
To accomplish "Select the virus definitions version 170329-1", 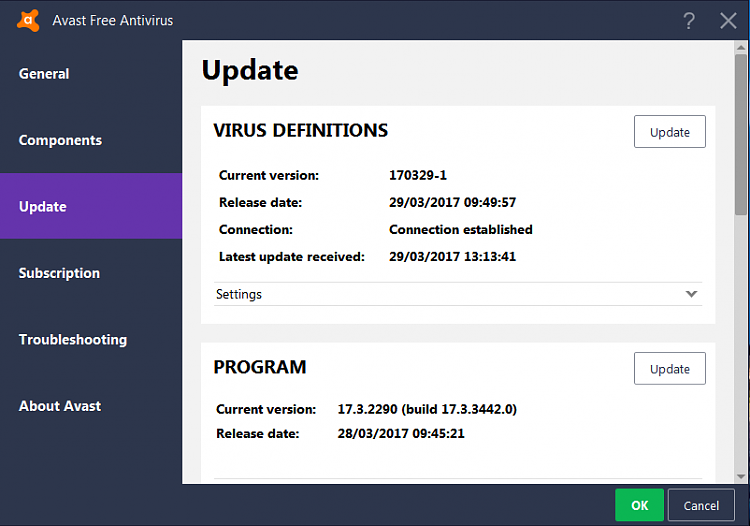I will pyautogui.click(x=418, y=175).
